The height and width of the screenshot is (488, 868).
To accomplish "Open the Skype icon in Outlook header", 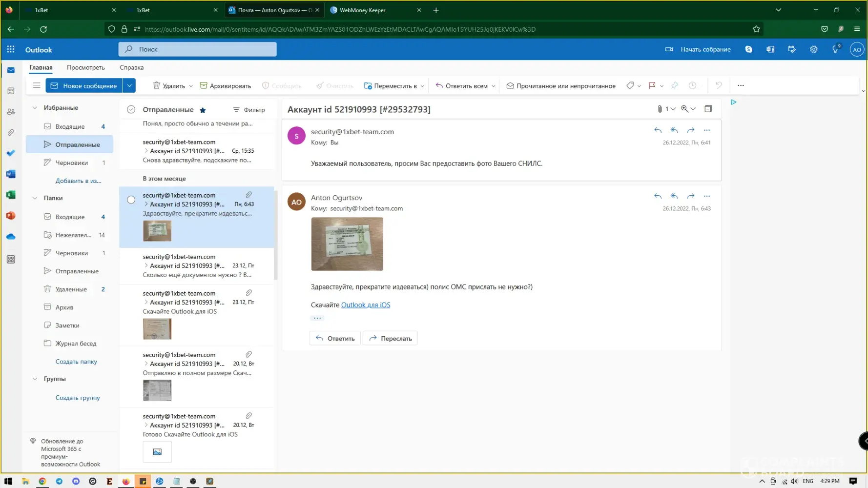I will click(x=748, y=49).
